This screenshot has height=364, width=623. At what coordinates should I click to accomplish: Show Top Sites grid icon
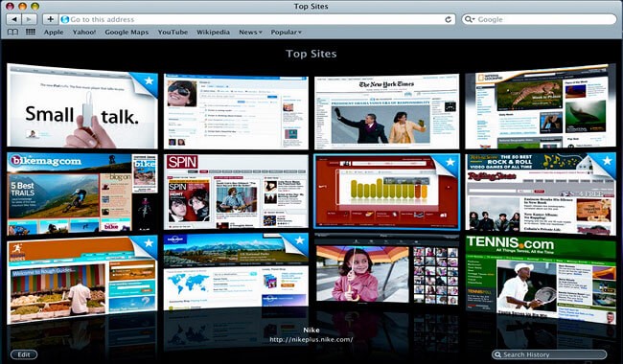[x=31, y=32]
